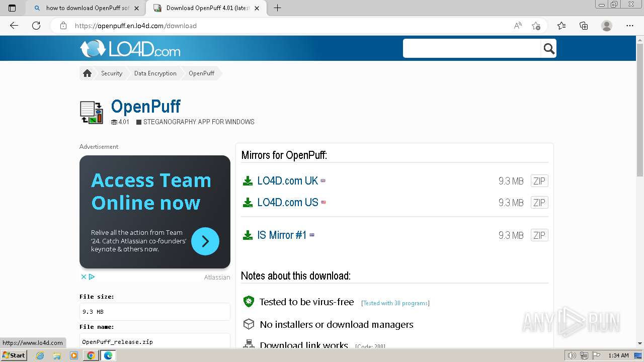Open the Favorites list icon
644x362 pixels.
561,26
